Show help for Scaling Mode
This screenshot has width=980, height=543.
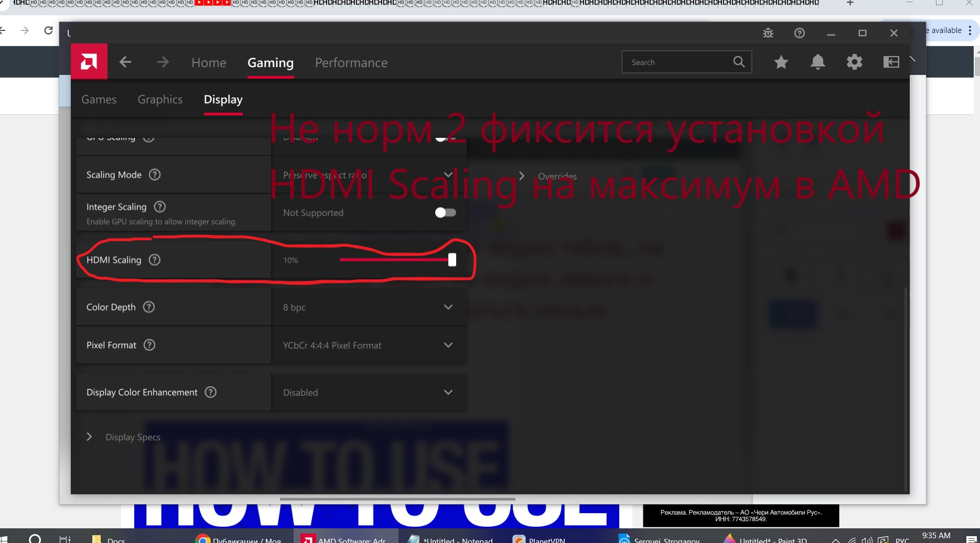pos(155,175)
